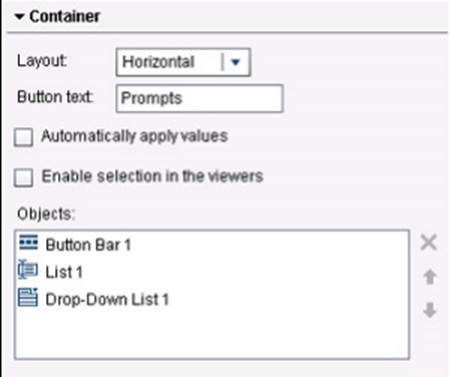Move the object down with the down arrow
The width and height of the screenshot is (450, 377).
pyautogui.click(x=430, y=310)
